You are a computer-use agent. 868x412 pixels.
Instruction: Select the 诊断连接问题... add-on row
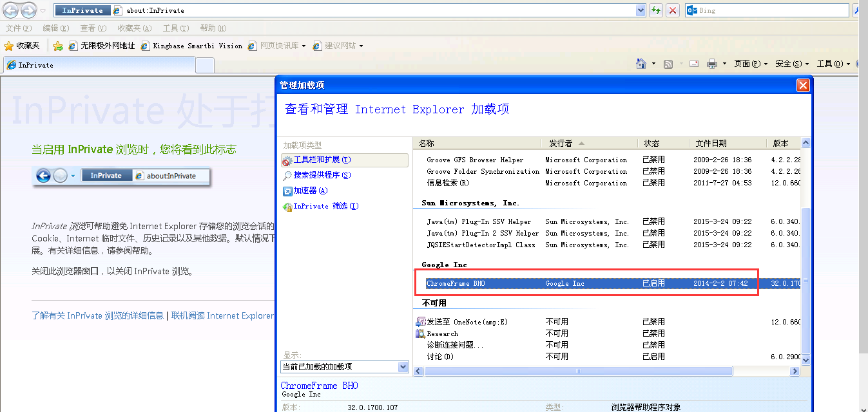click(x=608, y=345)
